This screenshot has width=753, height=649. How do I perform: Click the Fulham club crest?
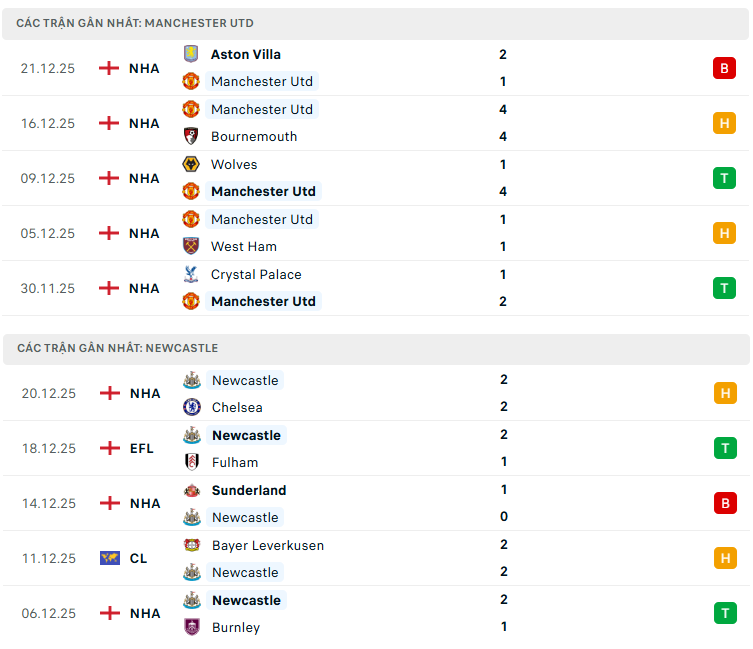[x=191, y=462]
